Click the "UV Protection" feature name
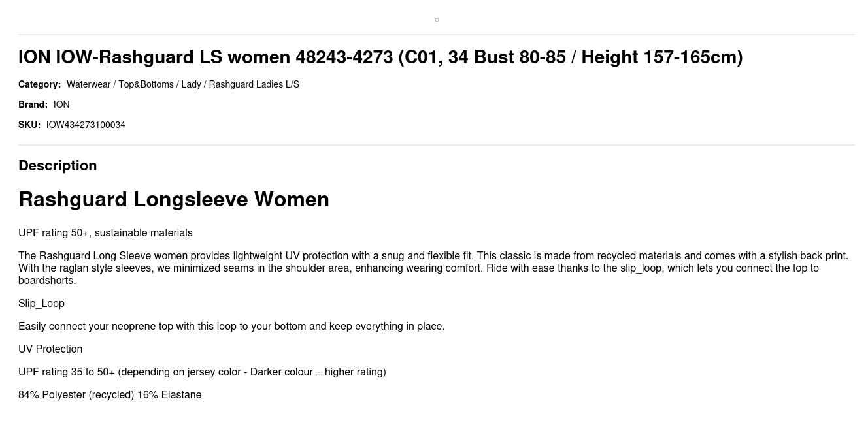This screenshot has height=431, width=868. 50,349
